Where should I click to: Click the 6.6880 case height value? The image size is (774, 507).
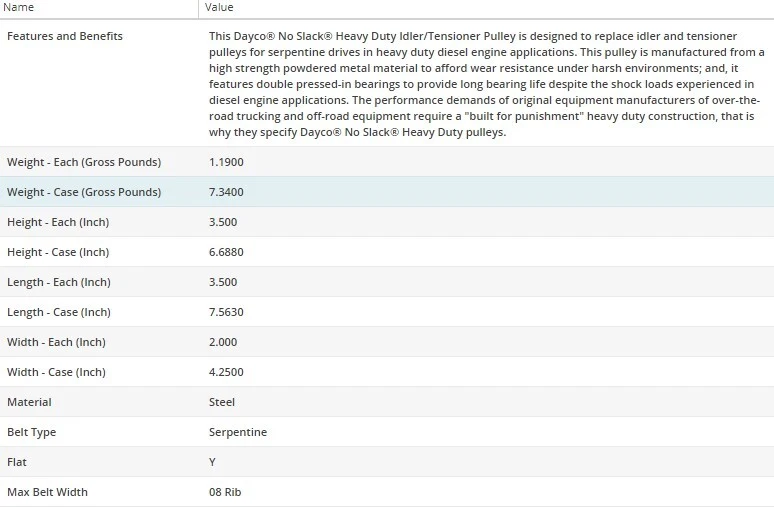(x=226, y=252)
